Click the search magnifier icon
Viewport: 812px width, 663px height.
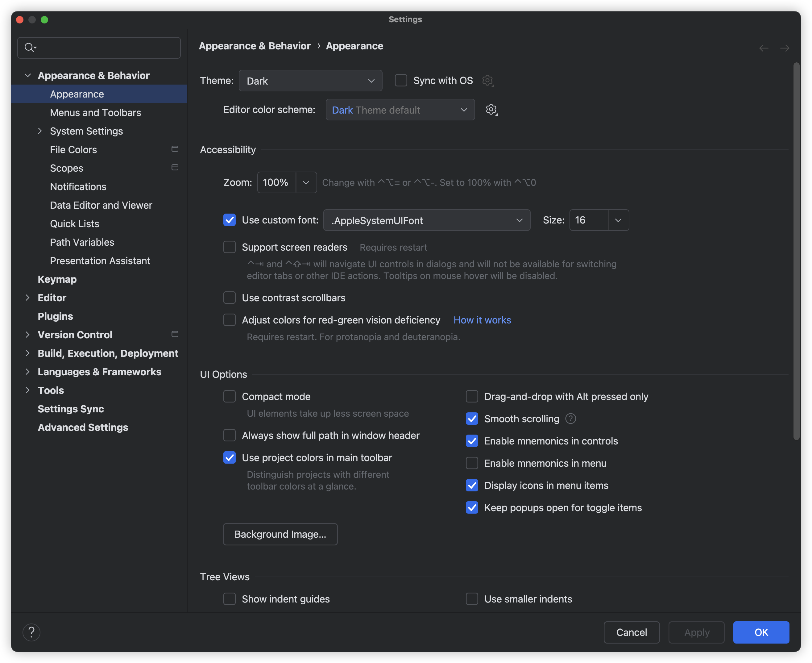[29, 47]
